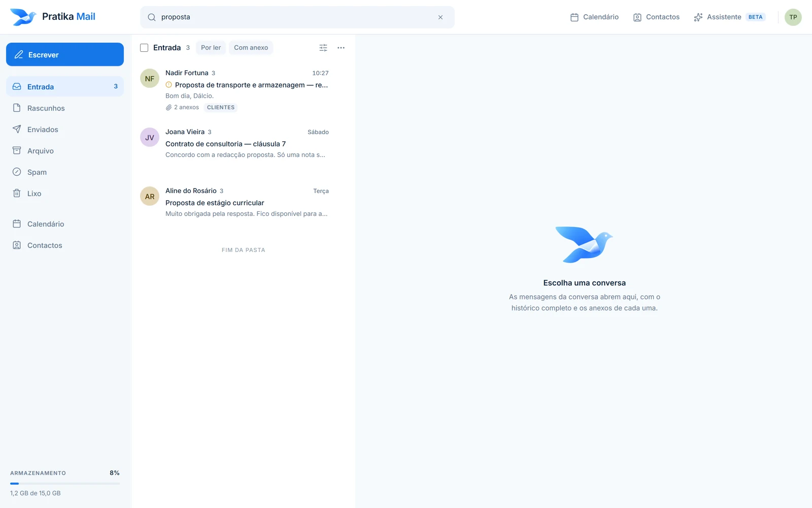The image size is (812, 508).
Task: Click the AR avatar of Aline do Rosário
Action: [150, 196]
